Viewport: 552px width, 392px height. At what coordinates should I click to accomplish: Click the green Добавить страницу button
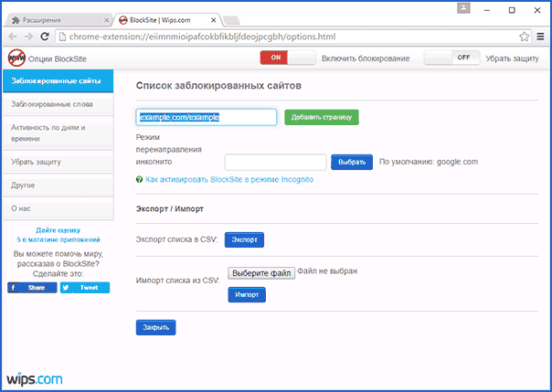point(322,117)
